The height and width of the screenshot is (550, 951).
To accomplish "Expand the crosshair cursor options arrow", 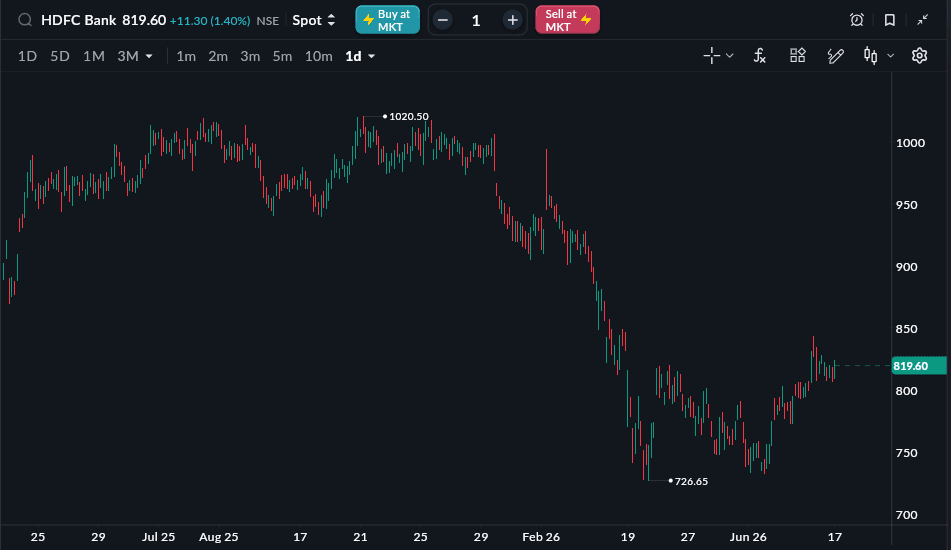I will pos(730,56).
